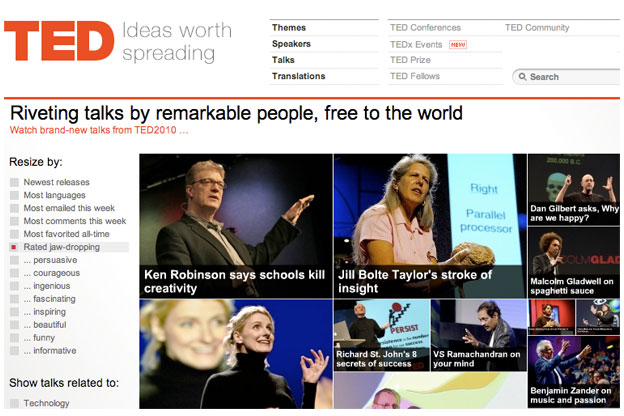Open VS Ramachandran on your mind talk

pyautogui.click(x=479, y=335)
